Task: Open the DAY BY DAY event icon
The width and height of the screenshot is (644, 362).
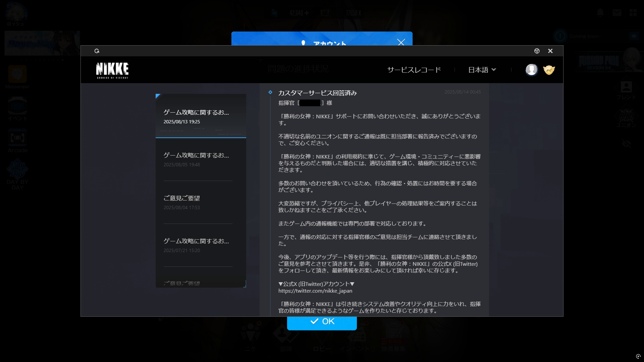Action: click(17, 174)
